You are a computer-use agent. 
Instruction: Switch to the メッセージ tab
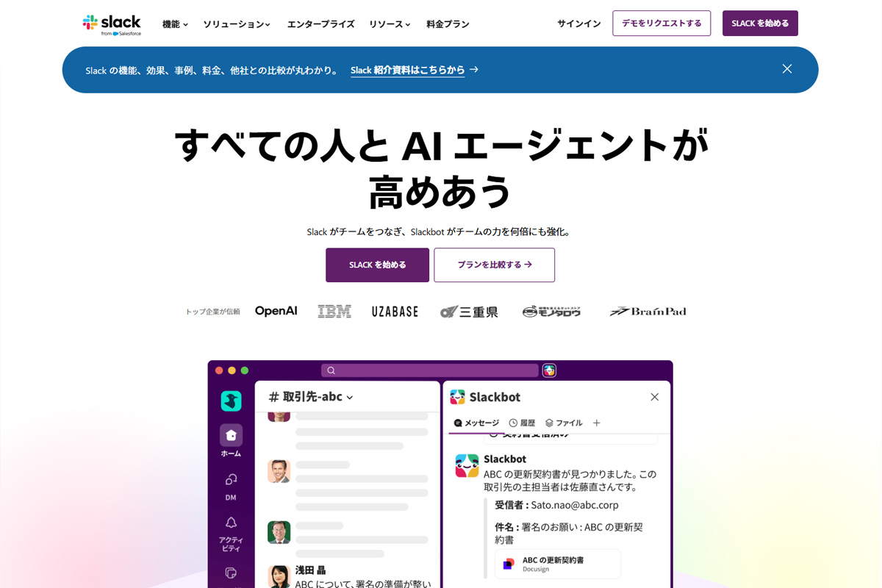(x=476, y=423)
